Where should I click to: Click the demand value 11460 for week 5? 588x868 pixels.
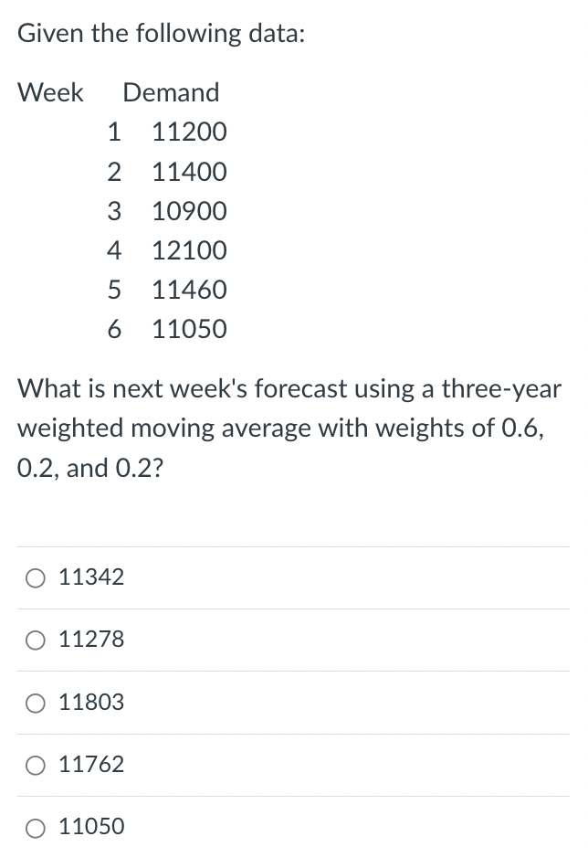click(x=188, y=290)
